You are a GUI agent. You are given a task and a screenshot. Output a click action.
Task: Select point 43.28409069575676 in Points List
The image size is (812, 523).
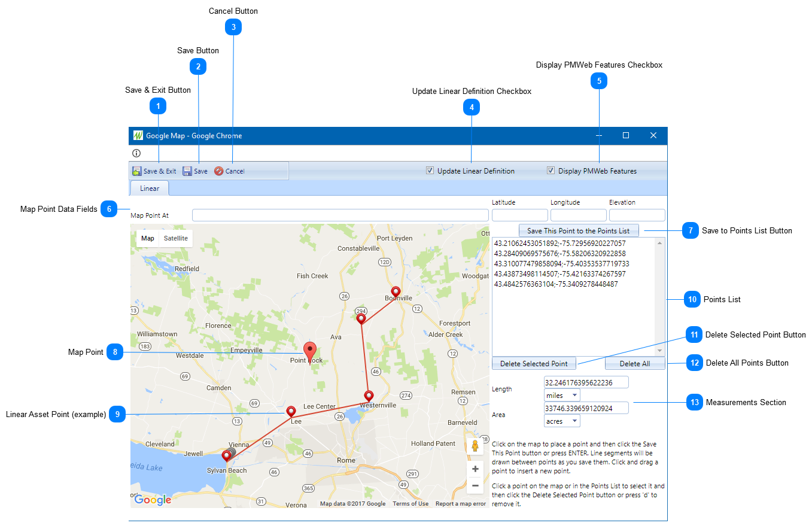point(559,254)
